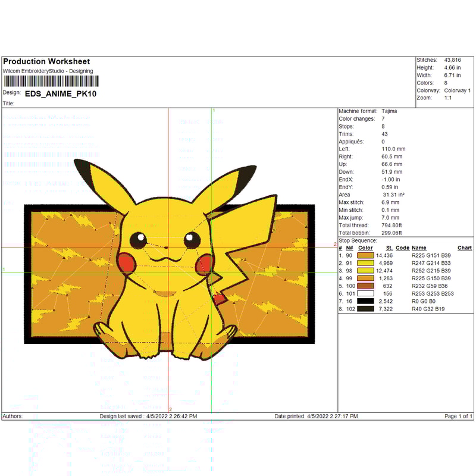Click the Chart column header
This screenshot has width=476, height=476.
(464, 248)
